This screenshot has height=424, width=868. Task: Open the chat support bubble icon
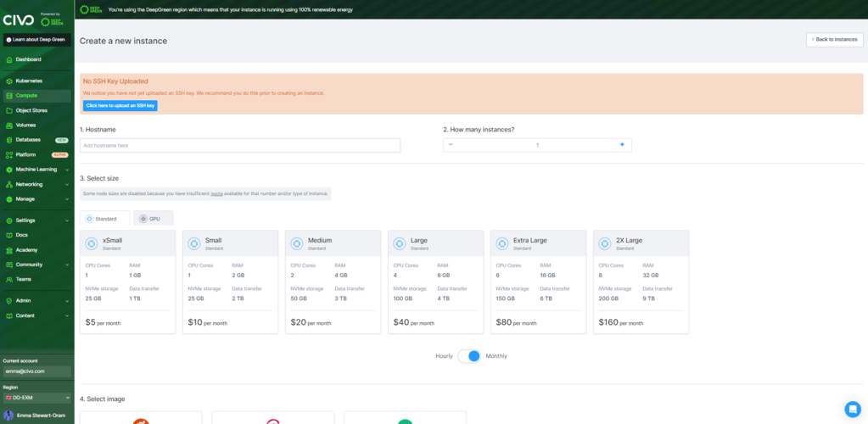(x=853, y=409)
